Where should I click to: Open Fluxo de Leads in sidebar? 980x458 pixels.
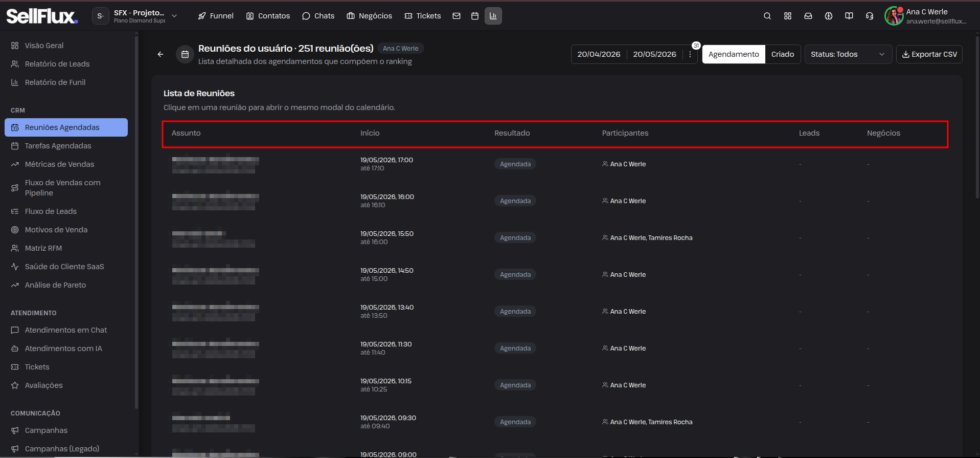coord(66,211)
